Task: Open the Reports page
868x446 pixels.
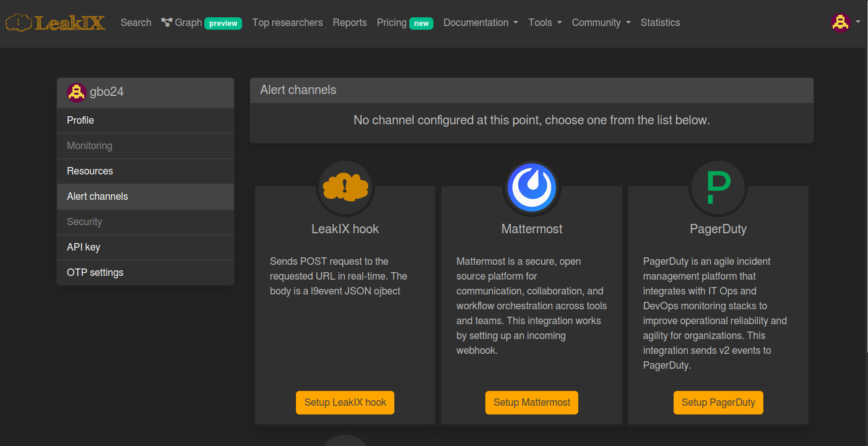Action: (x=350, y=22)
